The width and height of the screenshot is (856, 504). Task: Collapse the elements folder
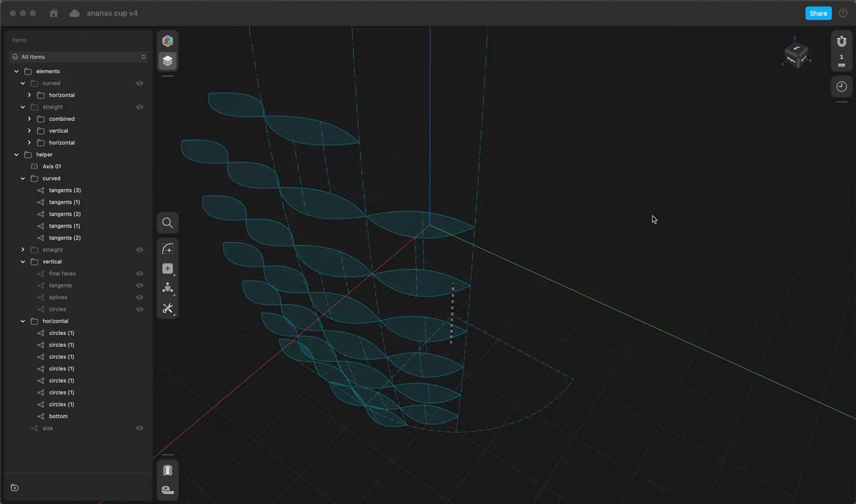click(x=17, y=72)
